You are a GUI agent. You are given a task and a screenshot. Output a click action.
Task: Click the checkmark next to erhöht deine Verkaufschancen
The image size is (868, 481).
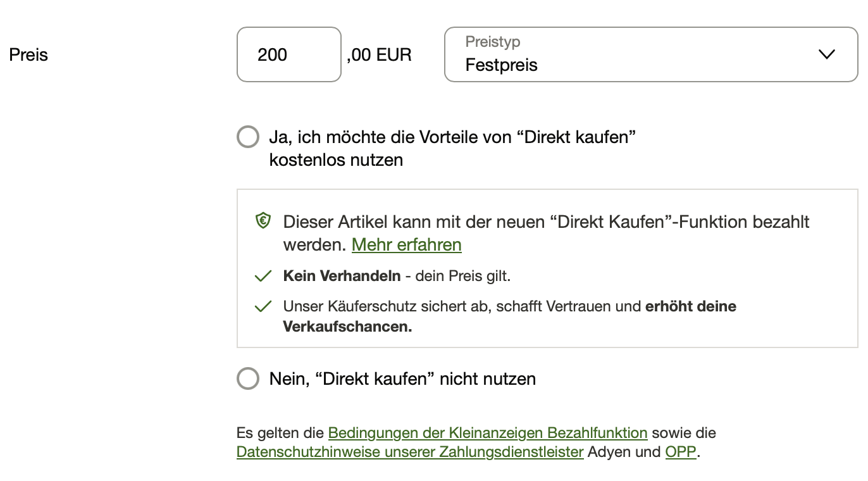(x=264, y=306)
